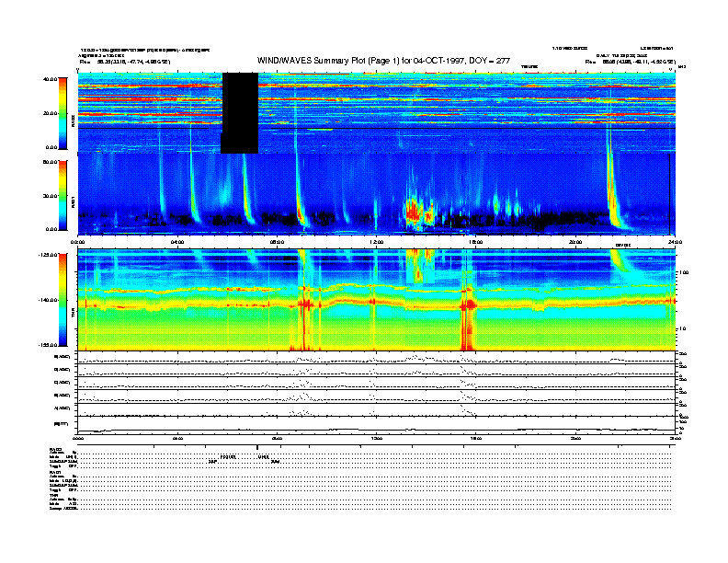728x563 pixels.
Task: Click the 40.00 label on RAD2 scale
Action: [x=50, y=79]
